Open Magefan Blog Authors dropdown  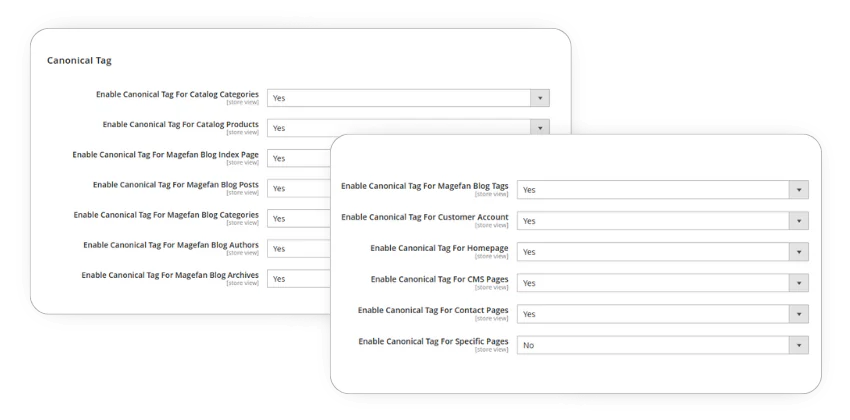pos(299,249)
